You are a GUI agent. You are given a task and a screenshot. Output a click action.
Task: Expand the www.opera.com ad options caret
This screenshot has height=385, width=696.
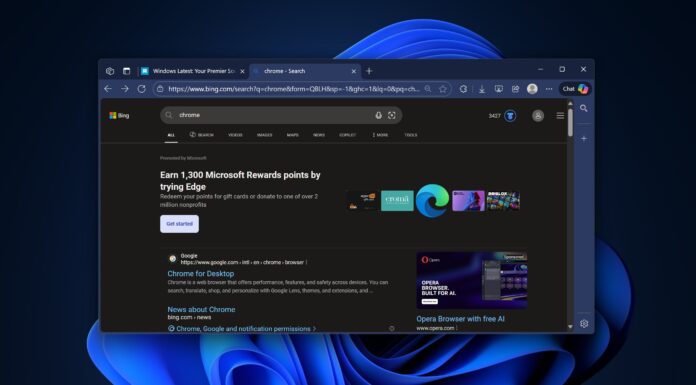pyautogui.click(x=457, y=328)
